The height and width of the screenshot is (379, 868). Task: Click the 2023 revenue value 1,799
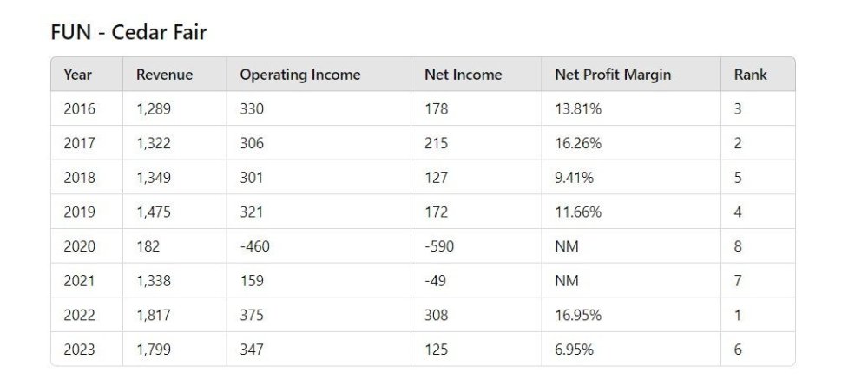(x=154, y=350)
